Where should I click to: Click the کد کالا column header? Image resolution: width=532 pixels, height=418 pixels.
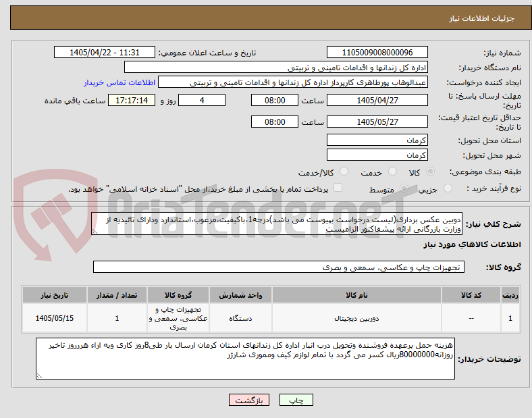click(x=471, y=295)
